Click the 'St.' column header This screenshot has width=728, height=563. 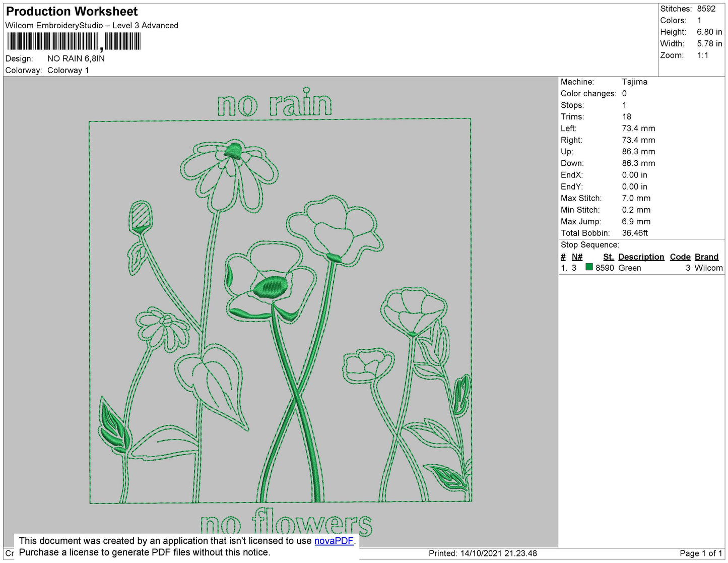click(x=609, y=257)
